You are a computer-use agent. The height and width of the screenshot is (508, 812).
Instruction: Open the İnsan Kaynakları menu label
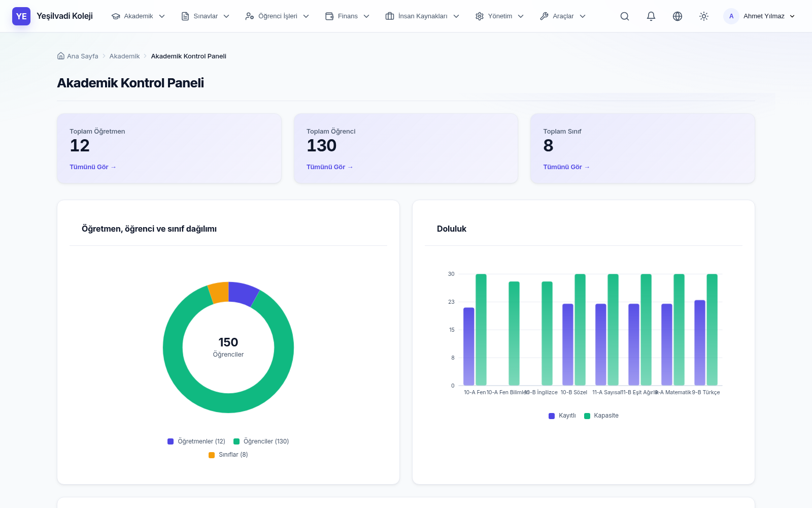click(423, 16)
